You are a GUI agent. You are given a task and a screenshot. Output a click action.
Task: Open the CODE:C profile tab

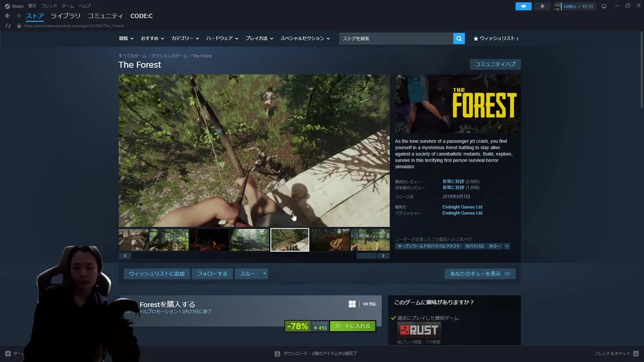click(x=141, y=16)
